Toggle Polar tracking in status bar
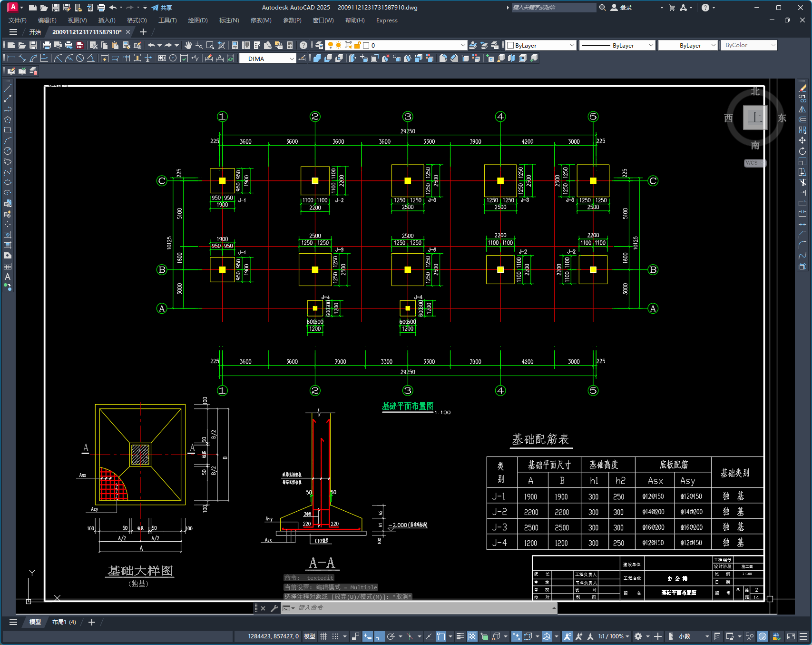The height and width of the screenshot is (645, 812). coord(391,636)
